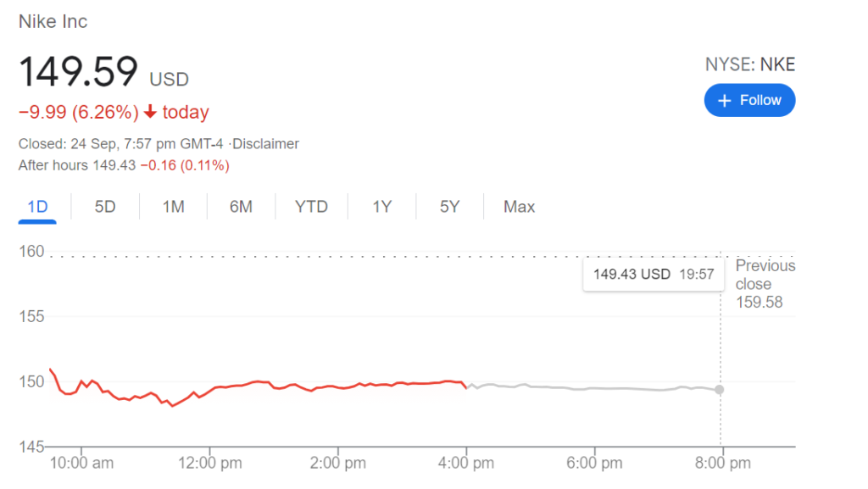Click the NYSE: NKE ticker label
Viewport: 868px width, 489px height.
coord(750,64)
